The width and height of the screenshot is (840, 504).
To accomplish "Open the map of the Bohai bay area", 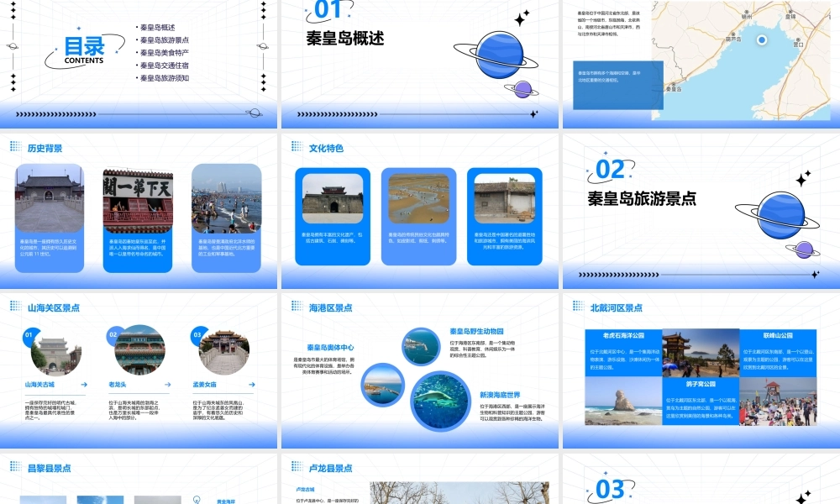I will [x=742, y=60].
